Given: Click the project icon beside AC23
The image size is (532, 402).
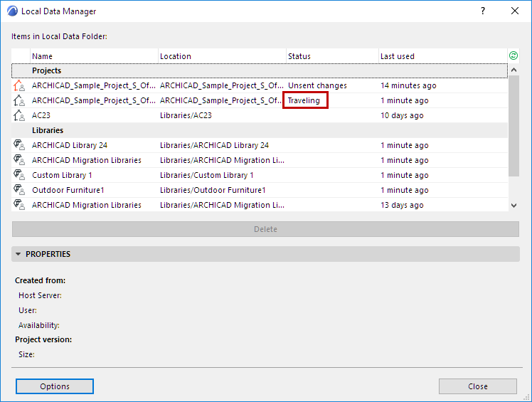Looking at the screenshot, I should [x=19, y=115].
